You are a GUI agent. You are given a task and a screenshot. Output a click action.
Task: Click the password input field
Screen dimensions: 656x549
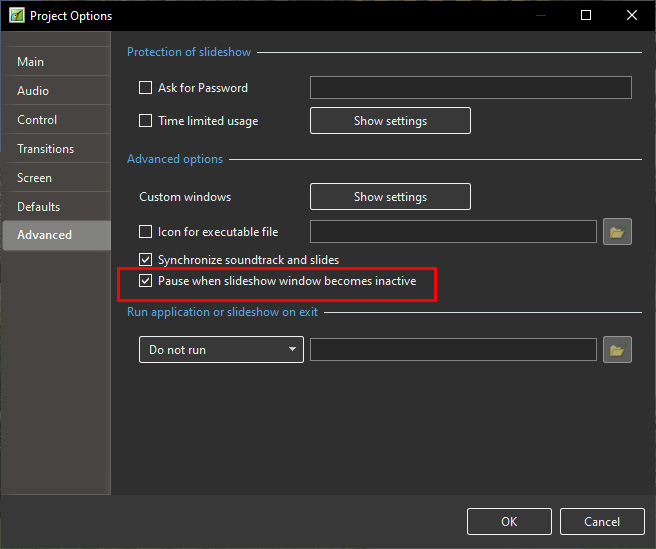(x=470, y=88)
